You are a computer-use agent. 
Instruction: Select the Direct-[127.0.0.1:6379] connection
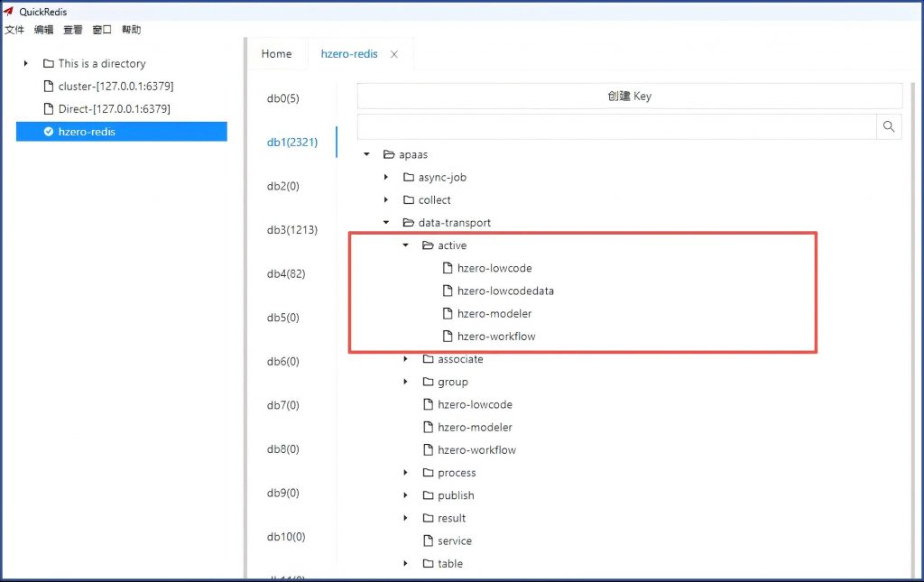(114, 109)
